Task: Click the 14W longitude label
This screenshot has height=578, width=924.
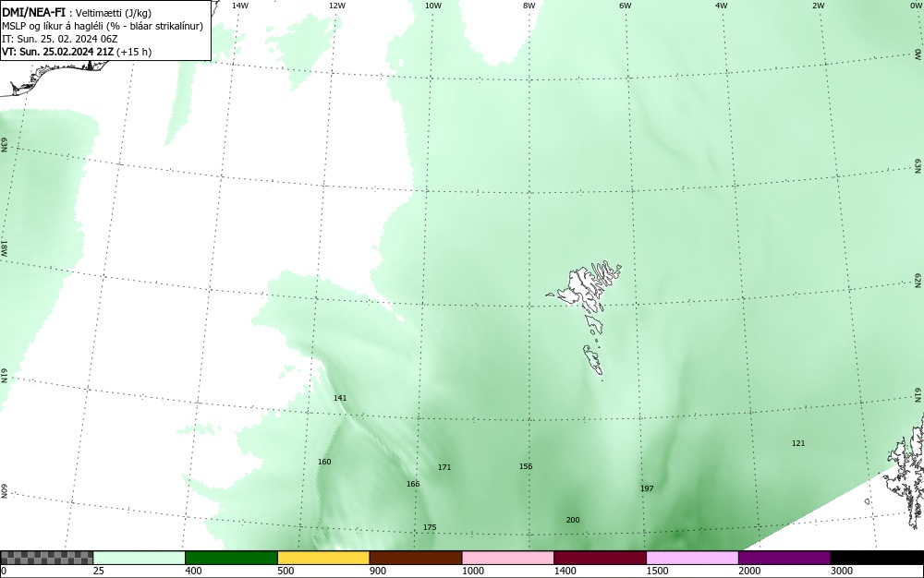Action: point(240,6)
